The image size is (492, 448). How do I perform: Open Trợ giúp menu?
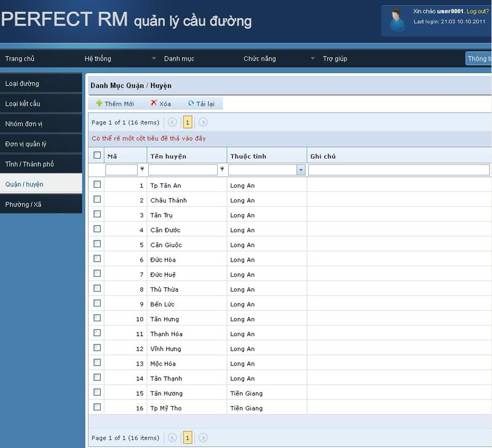tap(335, 58)
